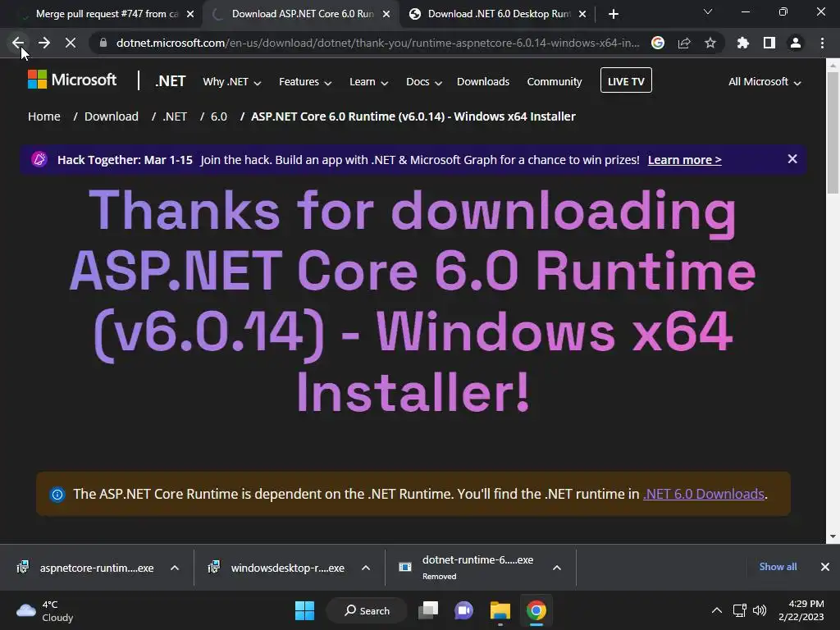Open the .NET brand link
The width and height of the screenshot is (840, 630).
pos(171,81)
